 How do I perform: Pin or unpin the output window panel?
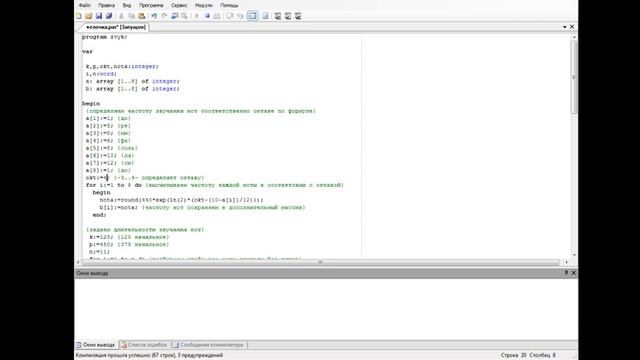(566, 273)
